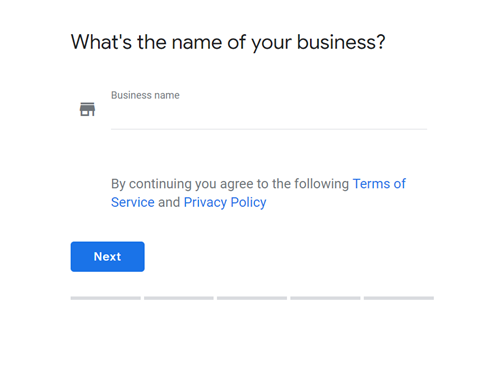The height and width of the screenshot is (371, 500).
Task: Select the fifth progress step segment
Action: coord(399,298)
